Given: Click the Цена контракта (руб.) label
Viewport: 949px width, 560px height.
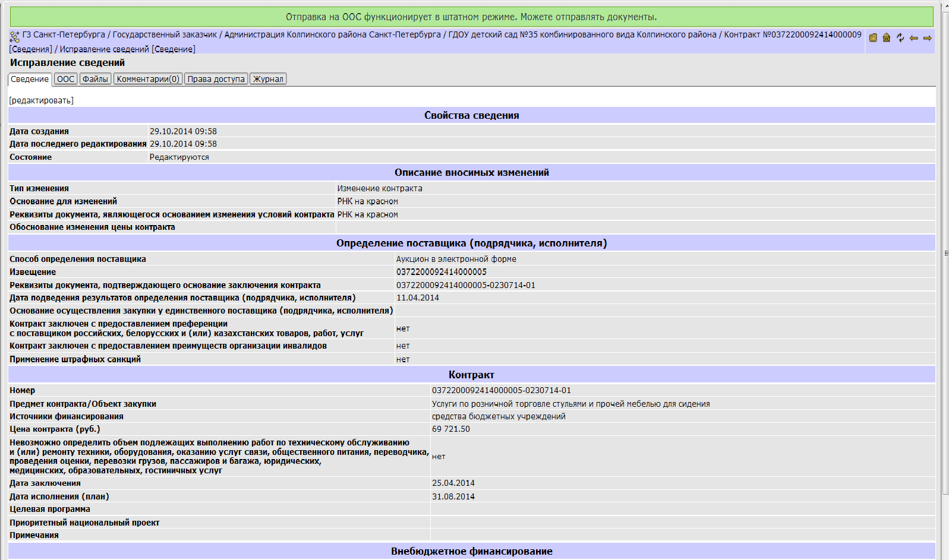Looking at the screenshot, I should click(x=55, y=429).
